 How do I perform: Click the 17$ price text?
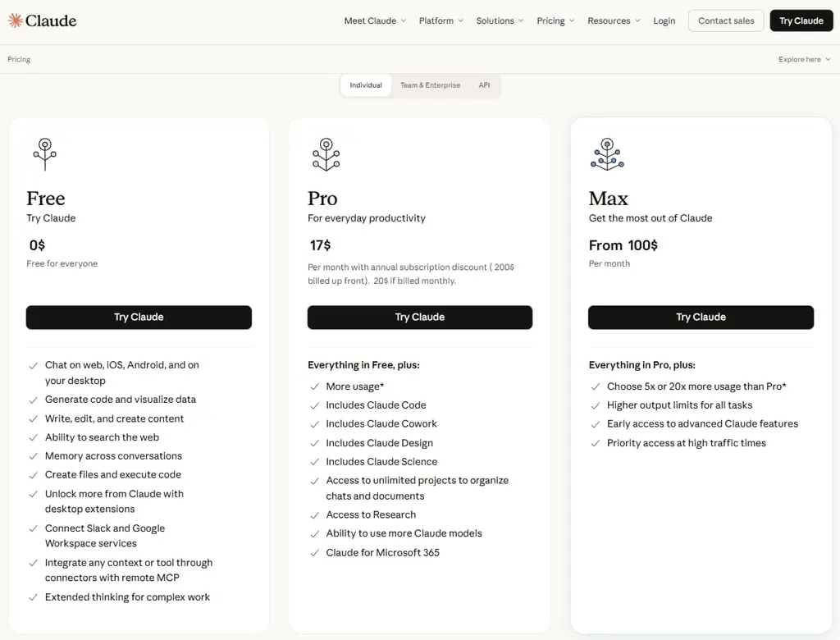click(321, 245)
